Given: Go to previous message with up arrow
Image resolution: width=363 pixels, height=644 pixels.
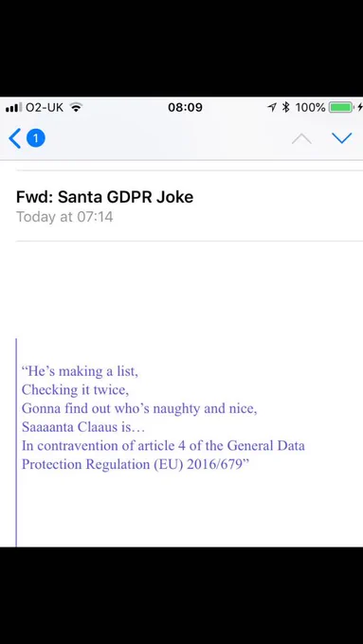Looking at the screenshot, I should [301, 139].
